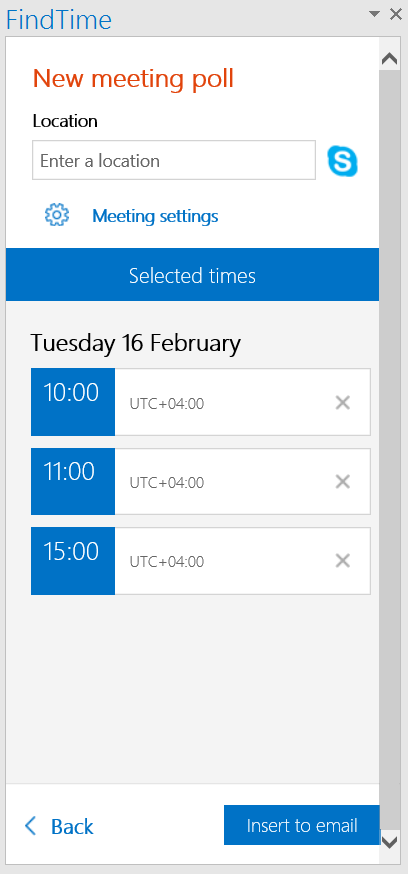Click the Tuesday 16 February date heading
Screen dimensions: 408x874
[x=135, y=343]
